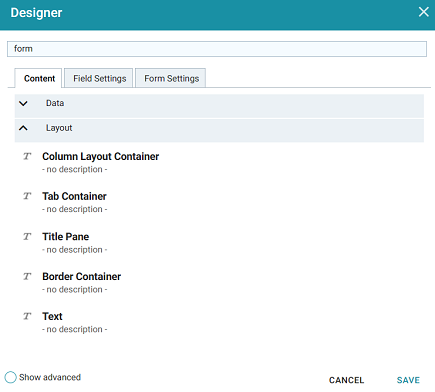This screenshot has width=435, height=392.
Task: Click the Border Container type icon
Action: tap(27, 276)
